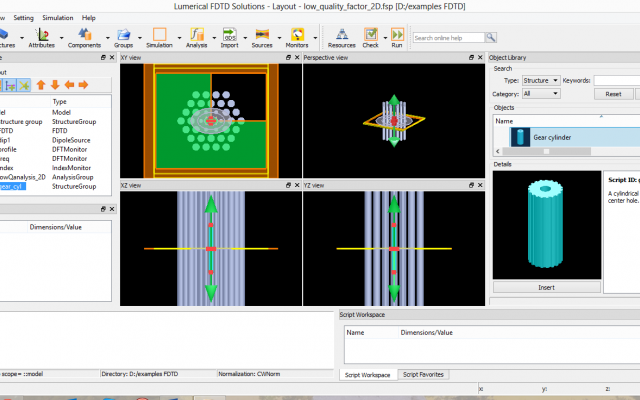Expand the Check dropdown arrow
Image resolution: width=640 pixels, height=400 pixels.
coord(384,38)
